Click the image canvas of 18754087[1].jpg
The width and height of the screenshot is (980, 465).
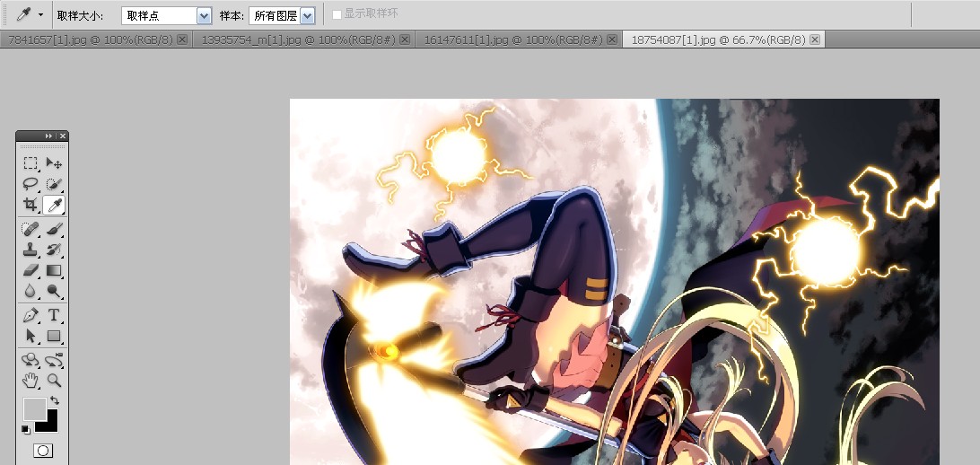click(x=615, y=282)
